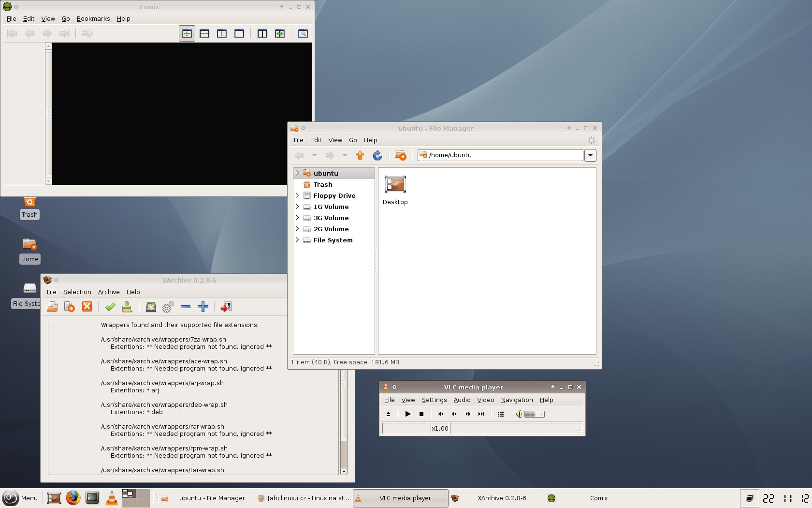Image resolution: width=812 pixels, height=508 pixels.
Task: Open the taskbar Menu button
Action: tap(20, 498)
